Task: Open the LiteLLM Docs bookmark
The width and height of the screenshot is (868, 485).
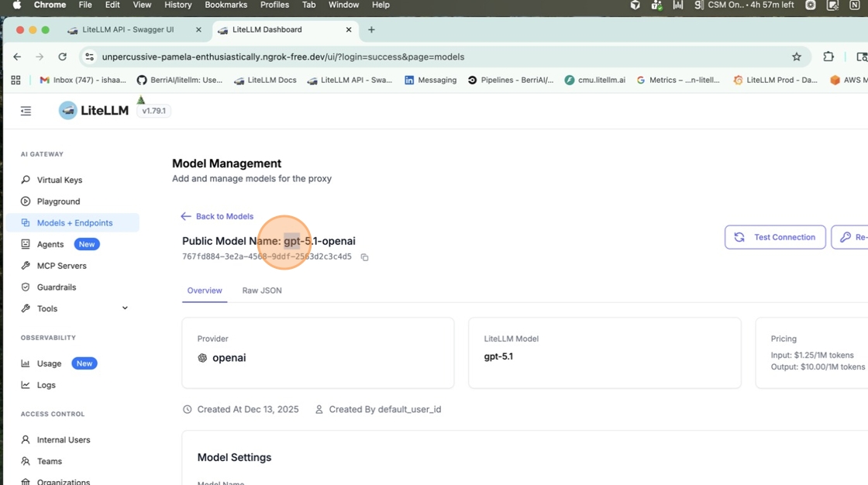Action: coord(265,81)
